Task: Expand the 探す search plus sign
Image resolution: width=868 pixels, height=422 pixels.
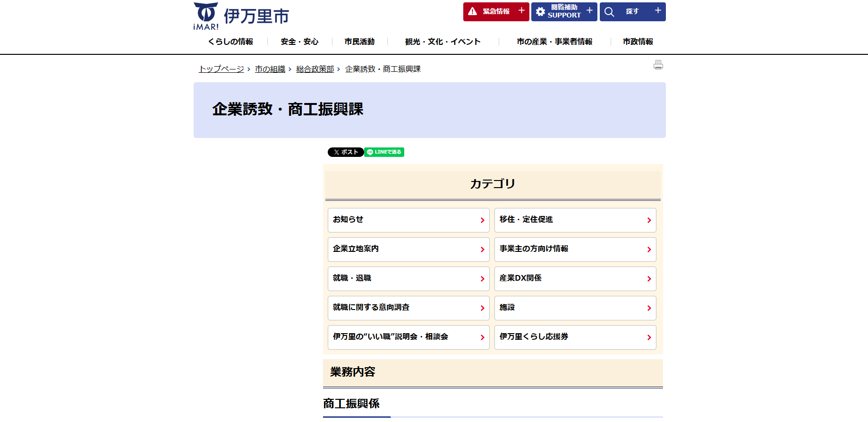Action: [x=658, y=10]
